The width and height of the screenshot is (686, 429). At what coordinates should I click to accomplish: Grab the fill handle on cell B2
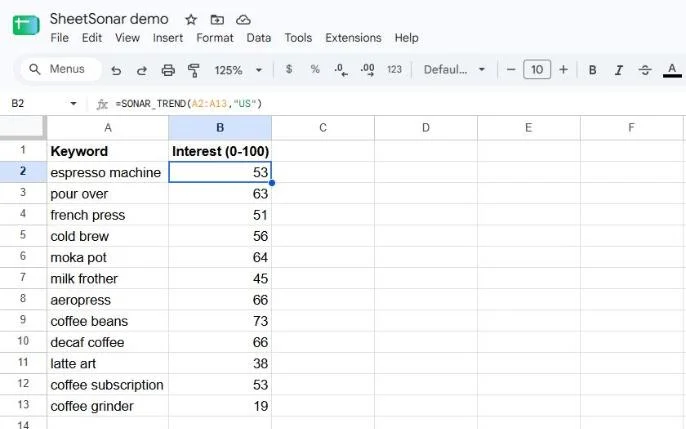point(272,183)
